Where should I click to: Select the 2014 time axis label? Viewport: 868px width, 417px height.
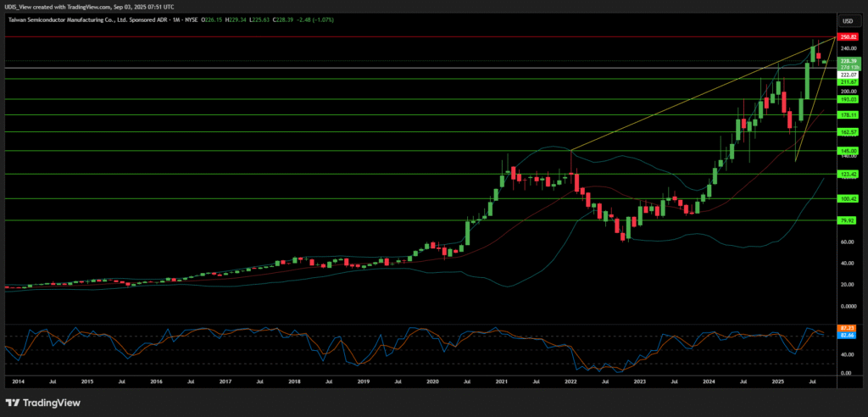click(19, 382)
